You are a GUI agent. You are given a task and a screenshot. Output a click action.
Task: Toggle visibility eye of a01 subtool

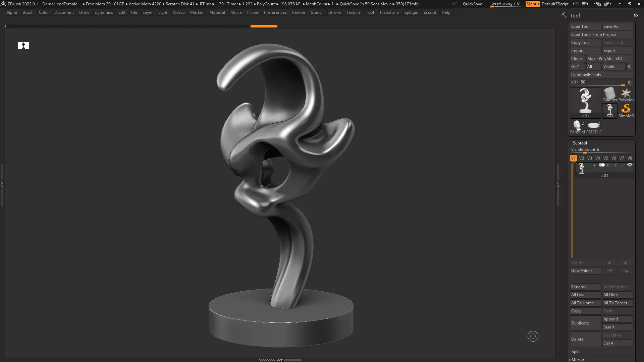pos(630,165)
